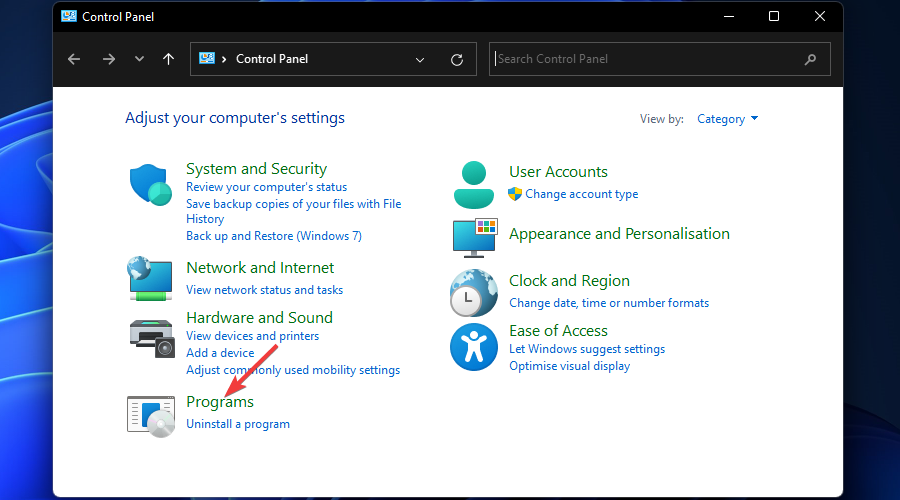The image size is (900, 500).
Task: Open the Ease of Access icon
Action: tap(474, 347)
